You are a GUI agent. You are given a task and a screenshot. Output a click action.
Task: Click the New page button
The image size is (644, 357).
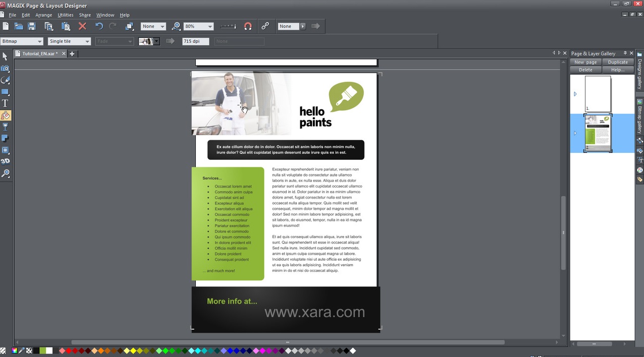click(x=585, y=62)
